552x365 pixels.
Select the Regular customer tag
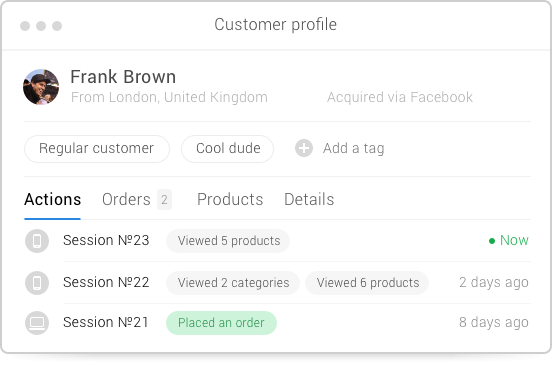point(97,149)
